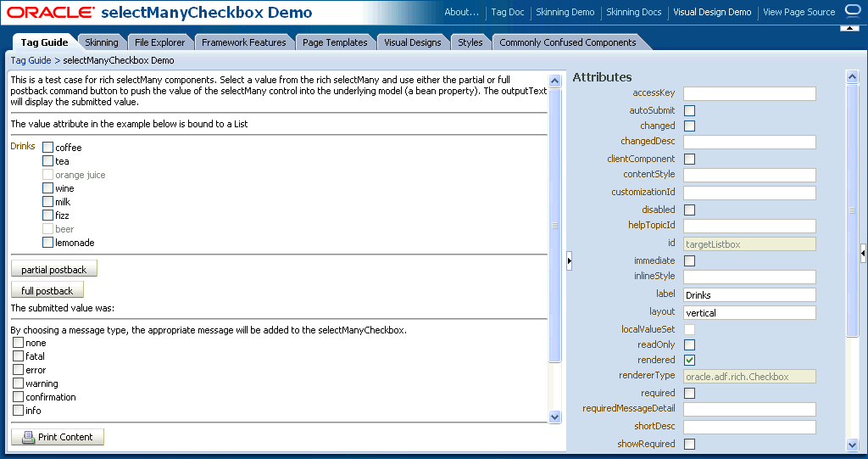
Task: Uncheck the rendered attribute checkbox
Action: (690, 361)
